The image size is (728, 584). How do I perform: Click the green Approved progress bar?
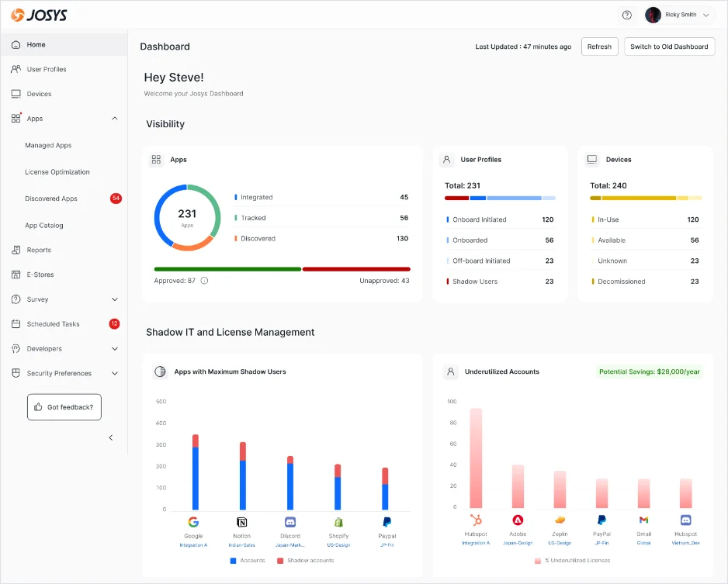[227, 269]
